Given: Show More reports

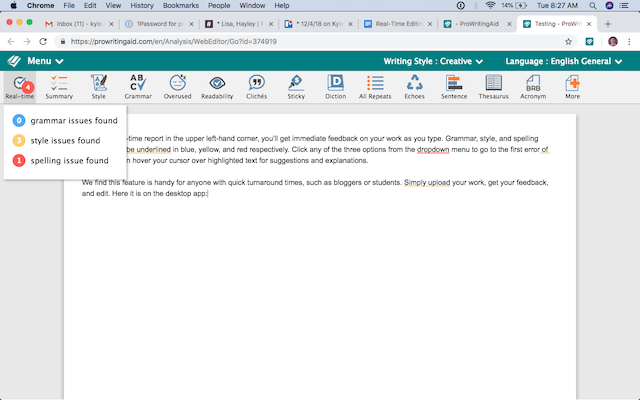Looking at the screenshot, I should coord(572,87).
